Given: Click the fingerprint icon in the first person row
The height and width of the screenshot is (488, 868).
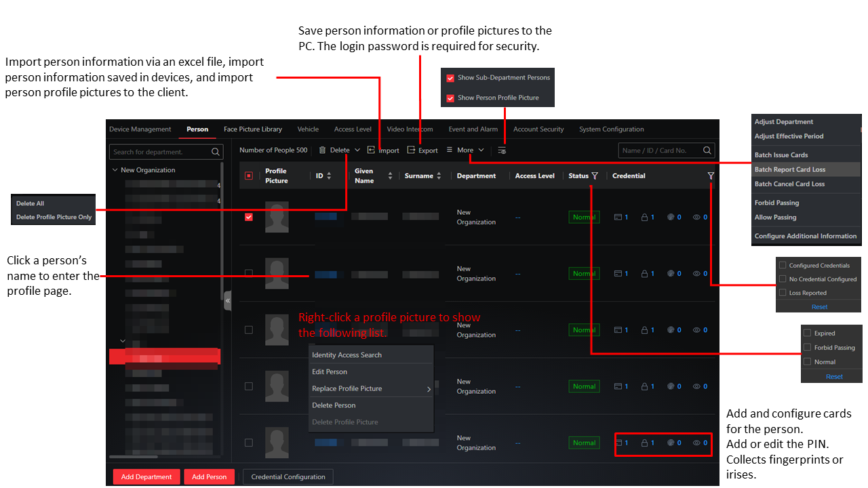Looking at the screenshot, I should click(x=670, y=218).
